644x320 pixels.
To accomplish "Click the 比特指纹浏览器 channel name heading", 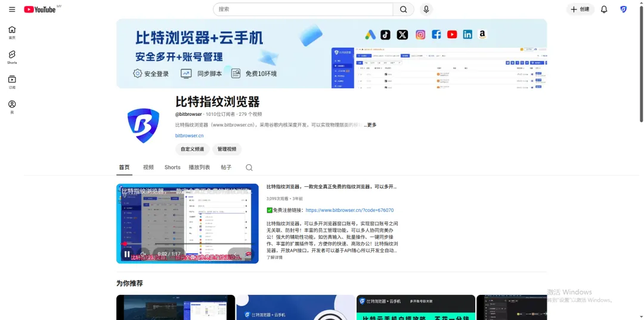I will pos(218,101).
